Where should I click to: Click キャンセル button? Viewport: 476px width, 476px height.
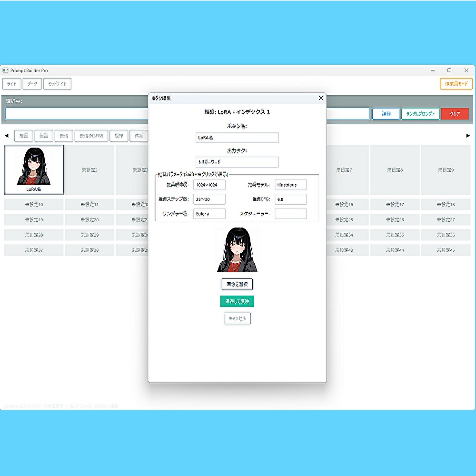coord(237,318)
